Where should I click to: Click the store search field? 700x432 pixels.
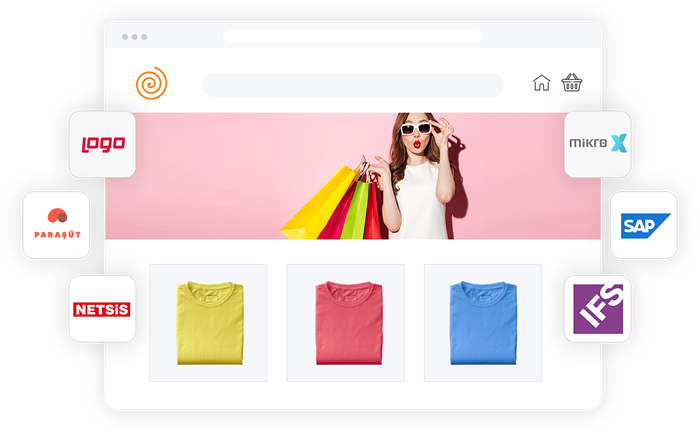(352, 85)
